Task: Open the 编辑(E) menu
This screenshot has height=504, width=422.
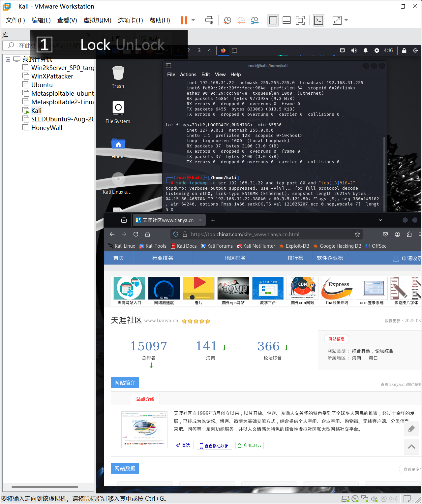Action: pyautogui.click(x=41, y=20)
